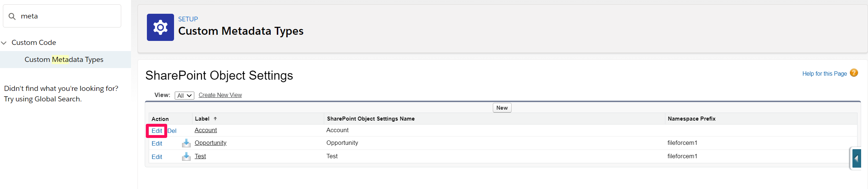
Task: Click the Quick Find search field
Action: [x=62, y=16]
